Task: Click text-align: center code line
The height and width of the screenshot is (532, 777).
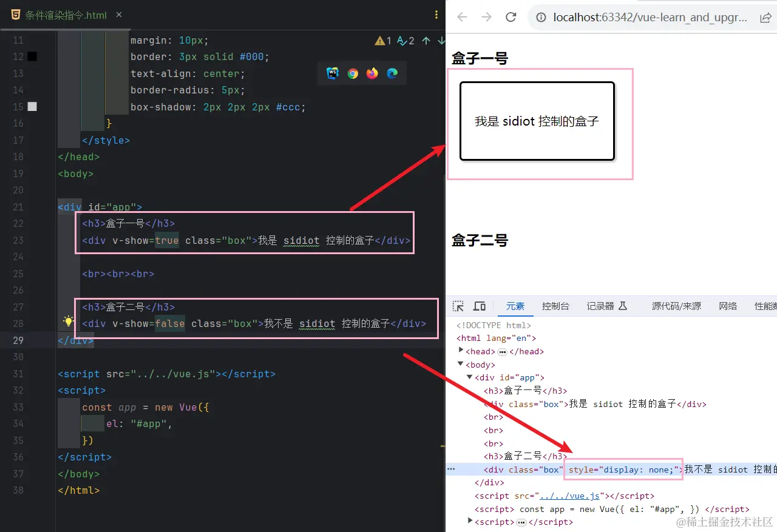Action: tap(188, 73)
